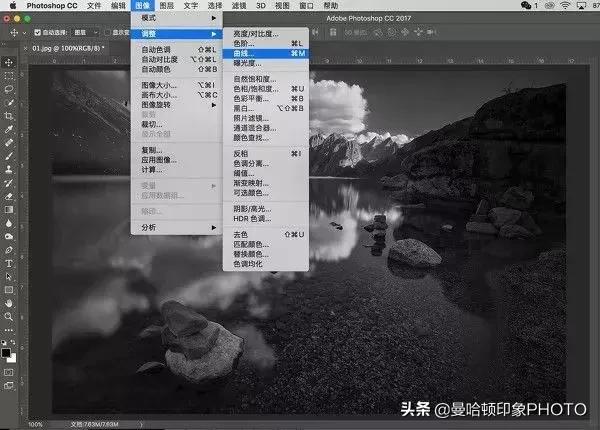Reset default foreground/background colors icon
Image resolution: width=600 pixels, height=430 pixels.
coord(4,342)
